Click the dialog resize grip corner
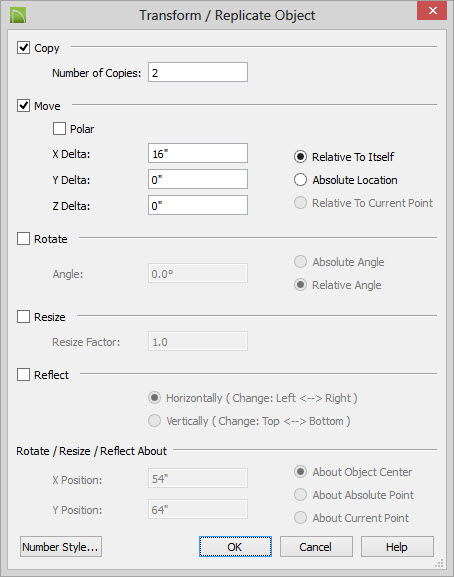 coord(439,563)
